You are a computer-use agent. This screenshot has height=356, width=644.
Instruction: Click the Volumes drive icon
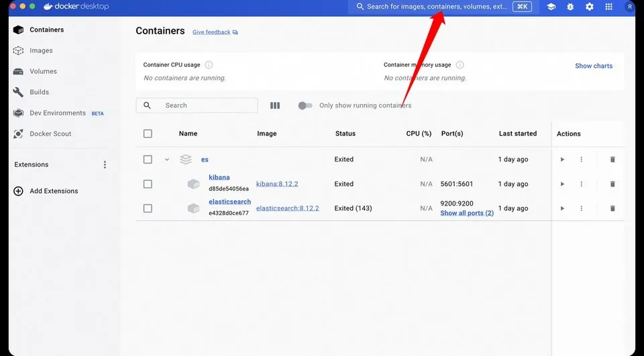click(x=18, y=71)
